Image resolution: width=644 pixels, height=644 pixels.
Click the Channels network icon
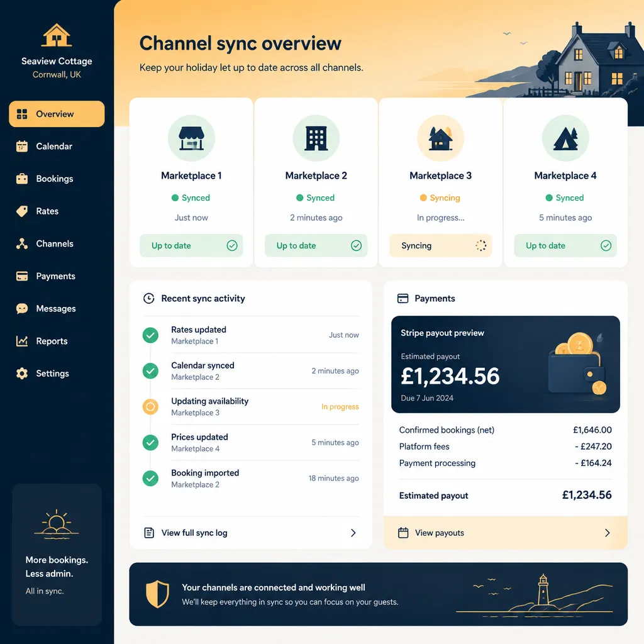pyautogui.click(x=22, y=243)
